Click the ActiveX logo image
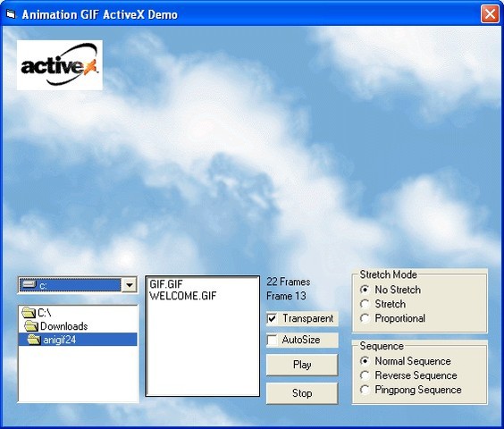The image size is (504, 429). coord(60,65)
